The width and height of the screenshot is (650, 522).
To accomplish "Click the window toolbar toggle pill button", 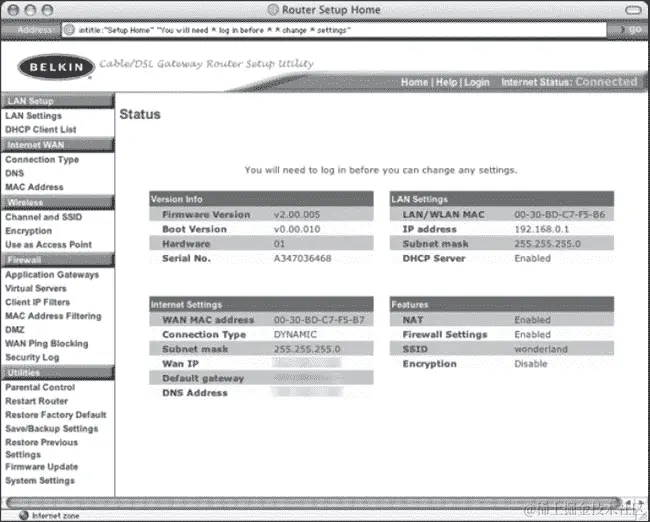I will [x=633, y=10].
